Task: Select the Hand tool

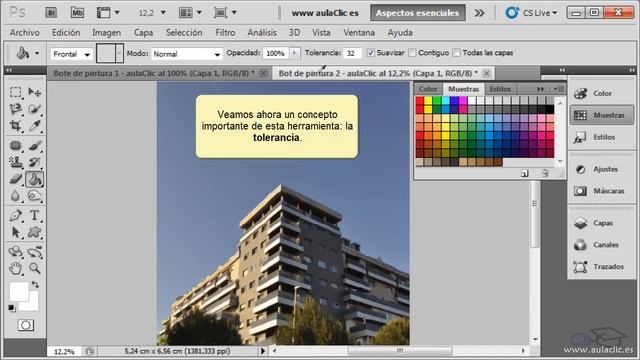Action: [x=16, y=268]
